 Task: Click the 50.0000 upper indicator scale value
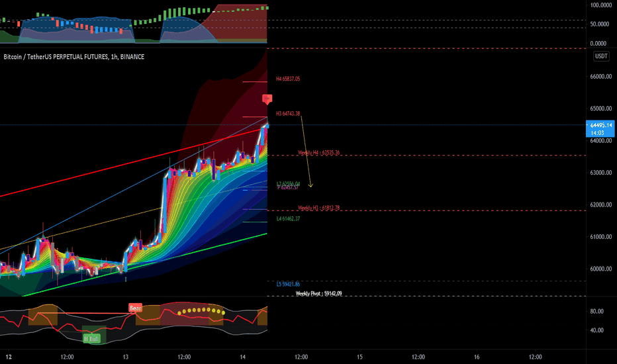(x=600, y=24)
